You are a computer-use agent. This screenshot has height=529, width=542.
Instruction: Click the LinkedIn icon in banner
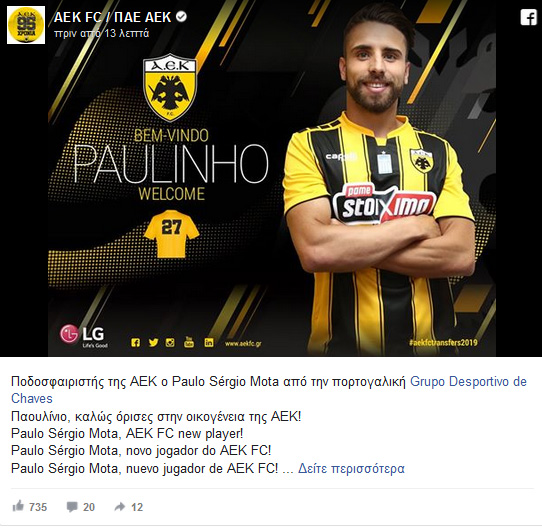[x=209, y=343]
